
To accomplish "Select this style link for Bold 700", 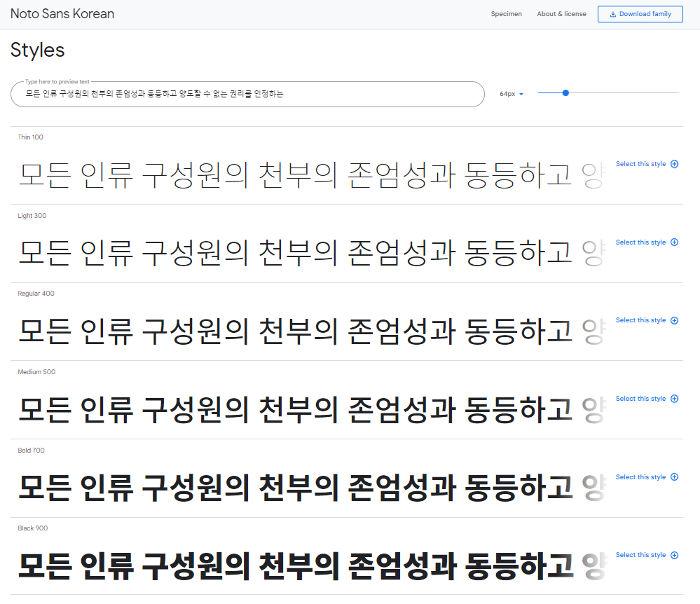I will coord(640,476).
